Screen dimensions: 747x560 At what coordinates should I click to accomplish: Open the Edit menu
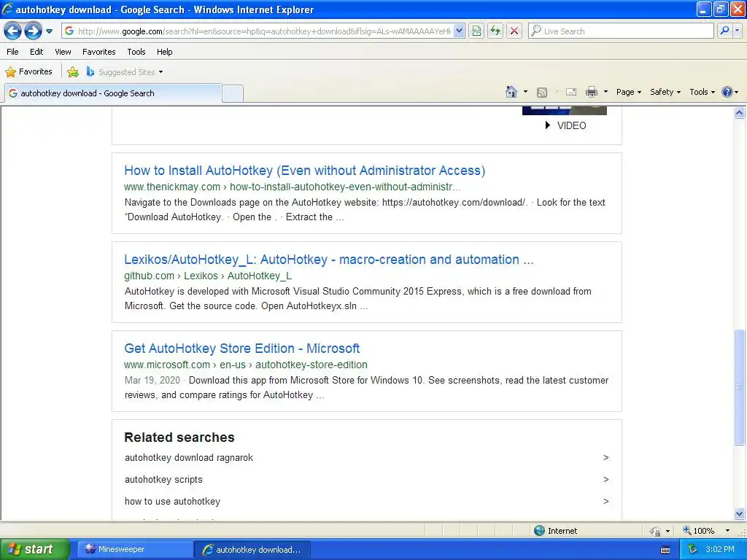36,52
